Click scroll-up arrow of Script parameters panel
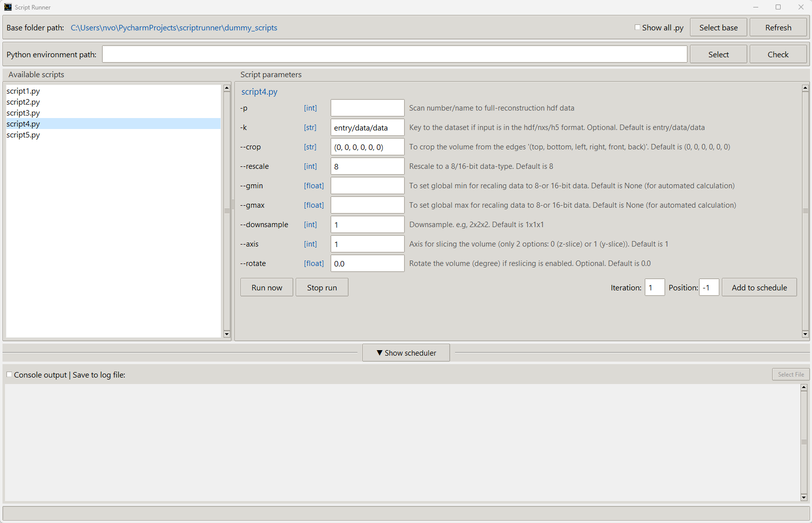The image size is (812, 523). point(806,88)
